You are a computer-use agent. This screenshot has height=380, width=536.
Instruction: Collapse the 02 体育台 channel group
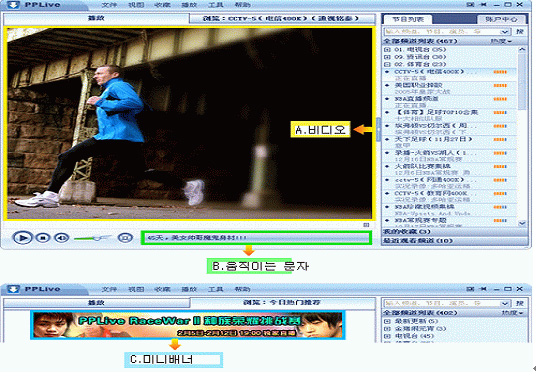[x=387, y=64]
